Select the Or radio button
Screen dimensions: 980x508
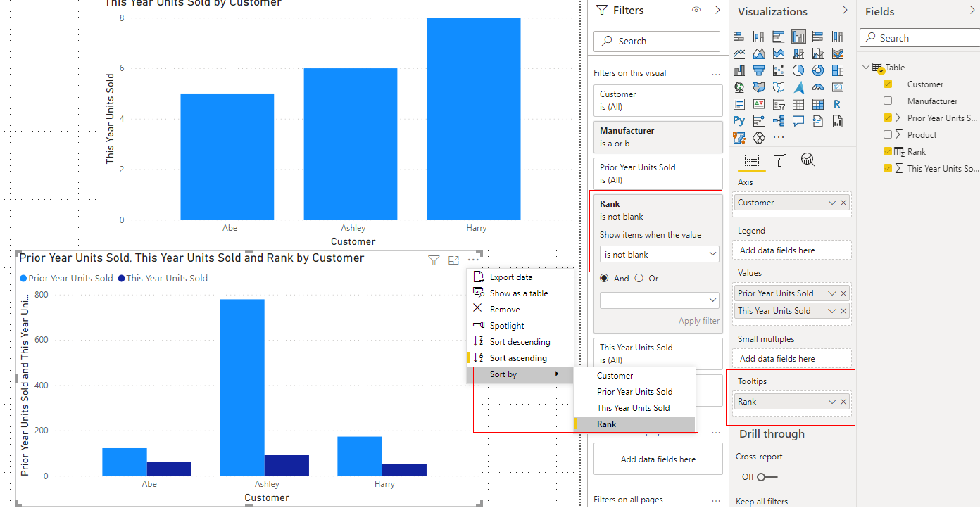click(x=639, y=278)
